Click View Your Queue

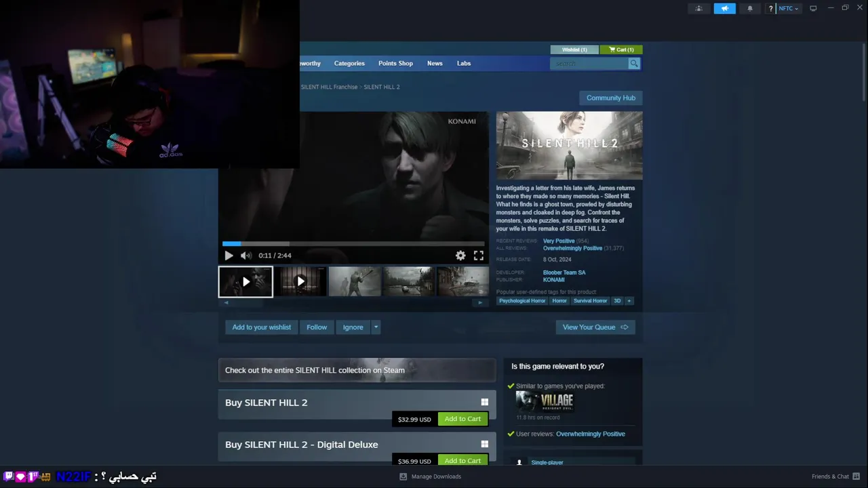[x=595, y=327]
